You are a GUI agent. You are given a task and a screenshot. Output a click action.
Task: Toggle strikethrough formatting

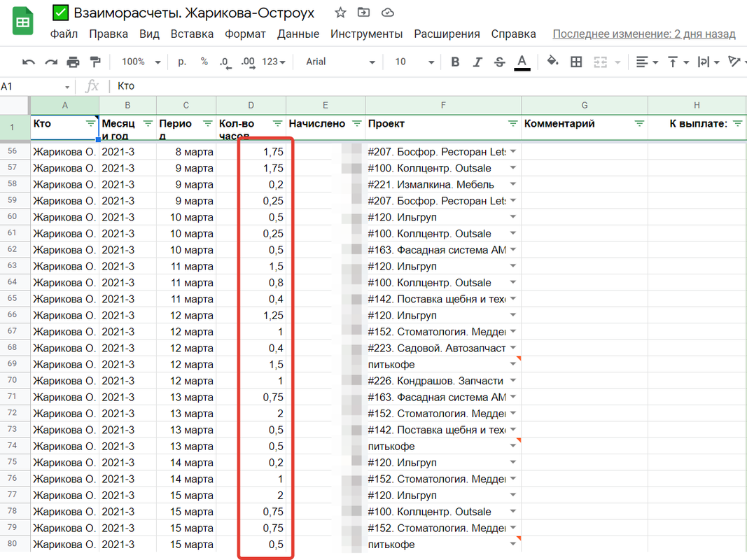(x=499, y=62)
